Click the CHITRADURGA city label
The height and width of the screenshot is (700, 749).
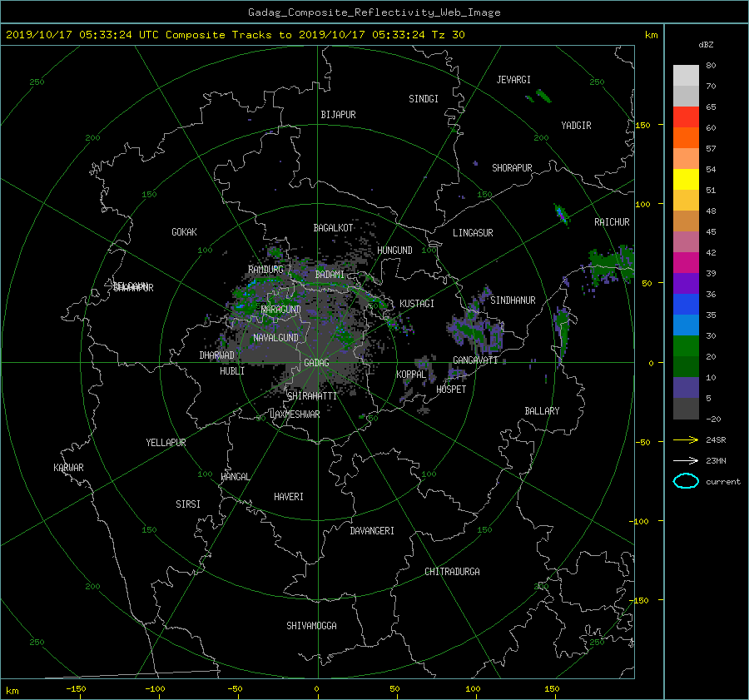pyautogui.click(x=452, y=572)
